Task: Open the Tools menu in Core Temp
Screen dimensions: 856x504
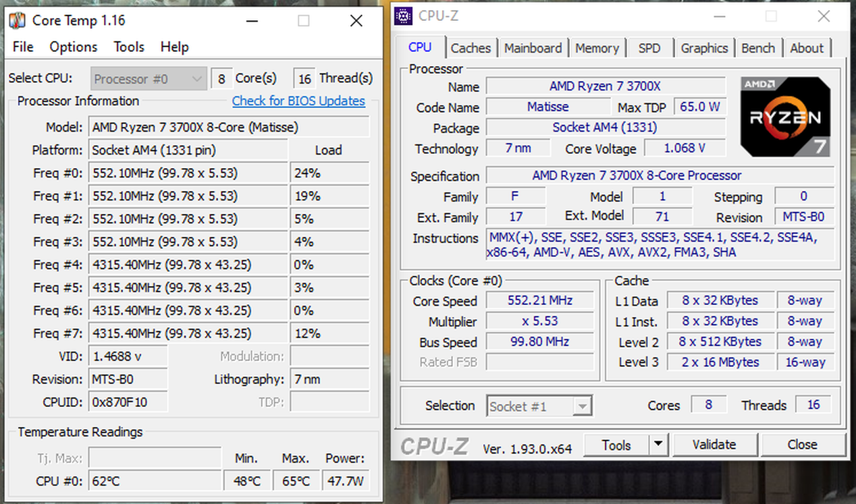Action: [129, 47]
